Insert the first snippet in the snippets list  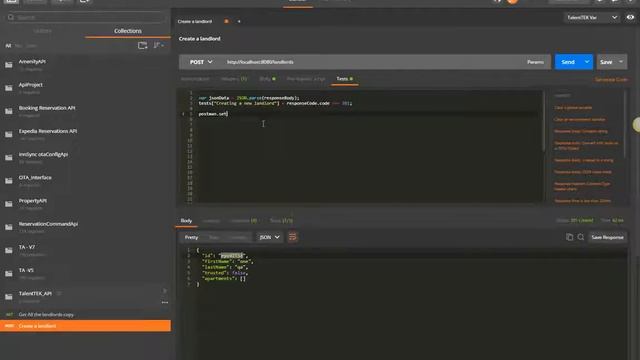pos(573,108)
